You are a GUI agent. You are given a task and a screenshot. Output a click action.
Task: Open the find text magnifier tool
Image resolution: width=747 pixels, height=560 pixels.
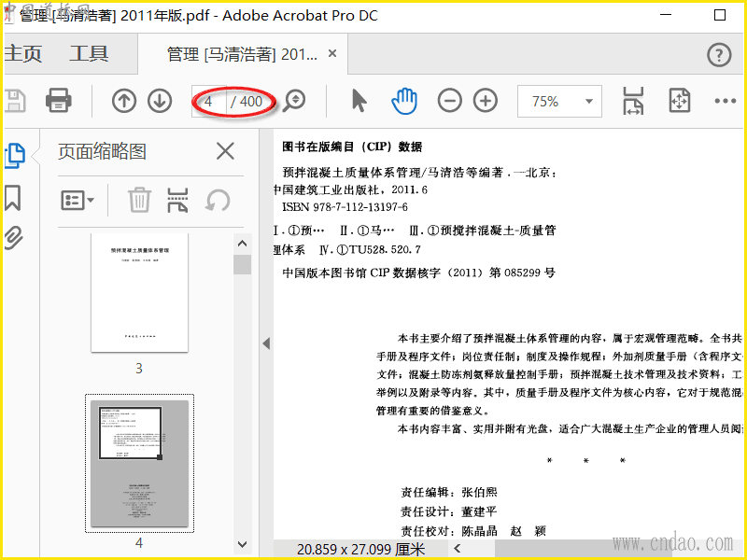pos(294,101)
